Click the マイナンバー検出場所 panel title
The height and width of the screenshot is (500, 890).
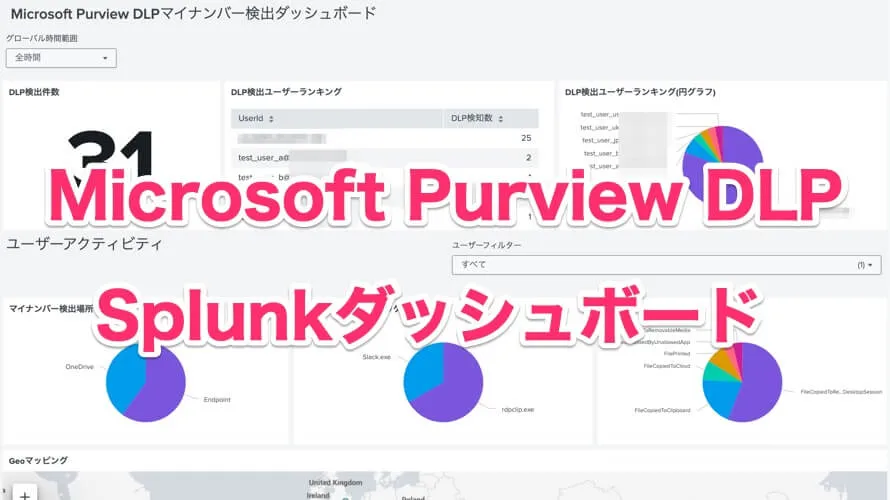(51, 308)
